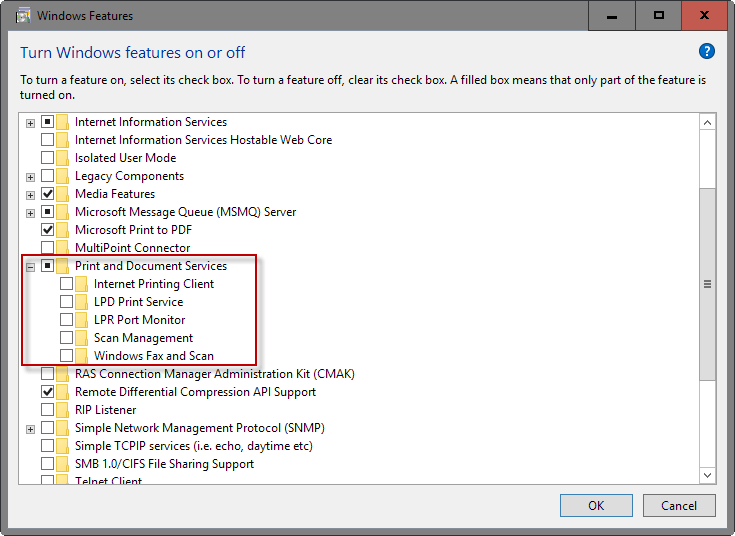This screenshot has width=735, height=536.
Task: Uncheck Remote Differential Compression API Support
Action: pyautogui.click(x=47, y=392)
